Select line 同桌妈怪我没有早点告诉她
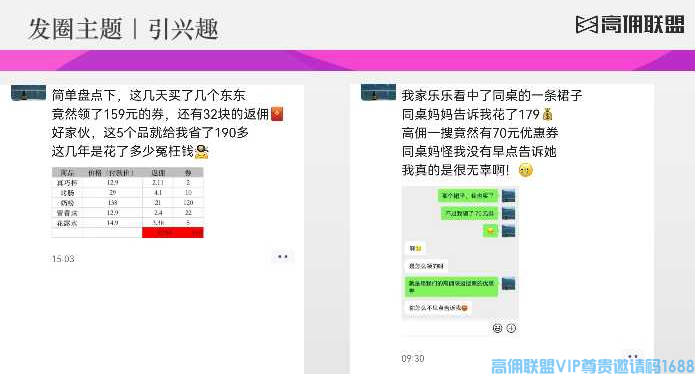 tap(479, 152)
